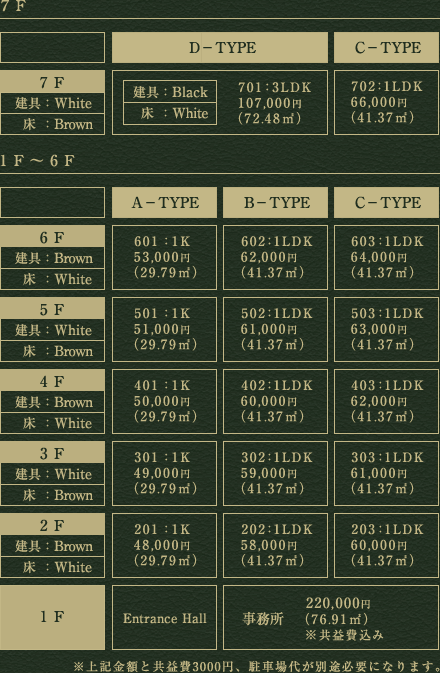Select the 7F floor label cell

[52, 82]
